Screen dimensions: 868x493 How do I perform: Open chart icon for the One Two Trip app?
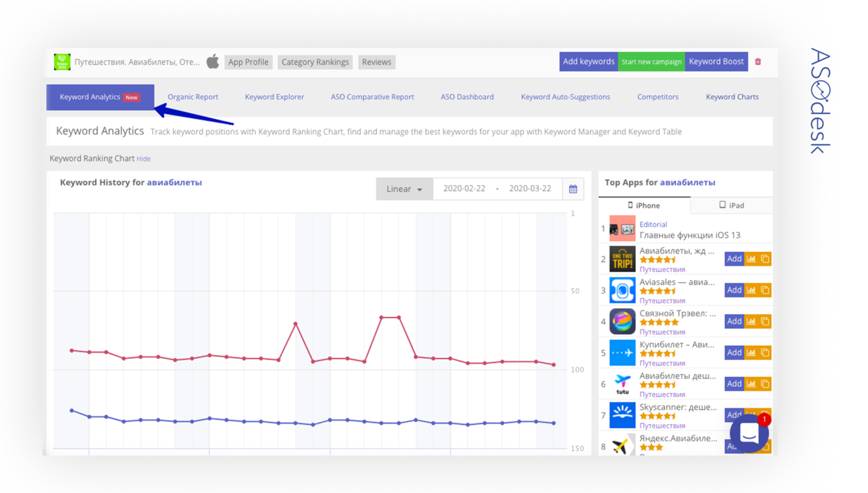[751, 259]
